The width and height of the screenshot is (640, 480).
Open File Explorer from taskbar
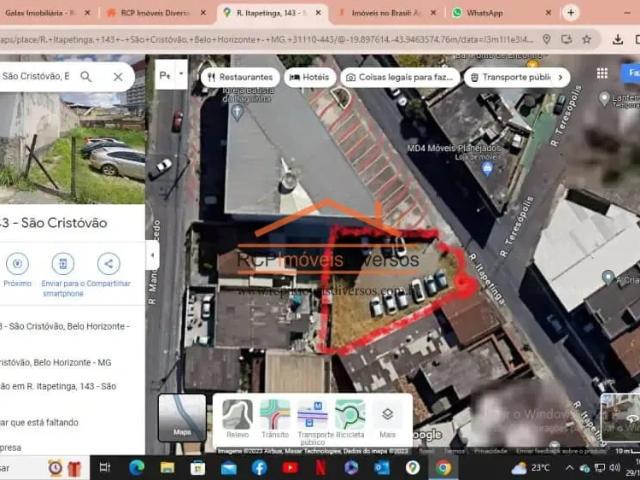[x=167, y=468]
